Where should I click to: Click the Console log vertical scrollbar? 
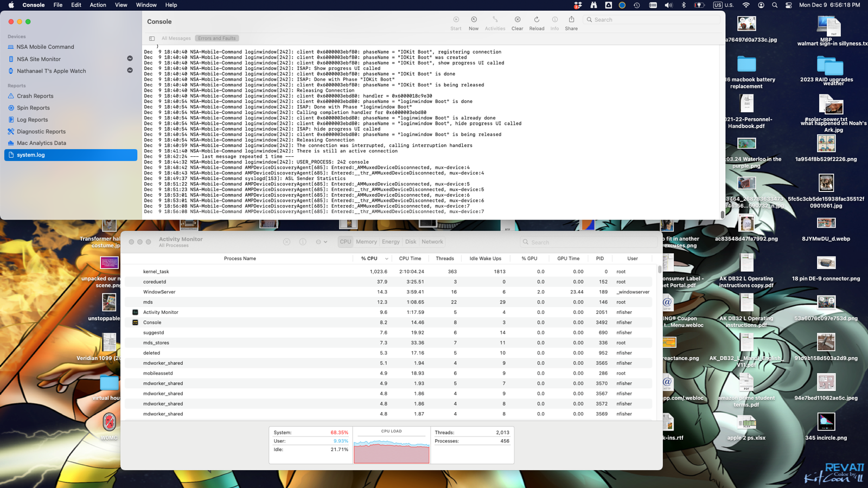(x=722, y=214)
